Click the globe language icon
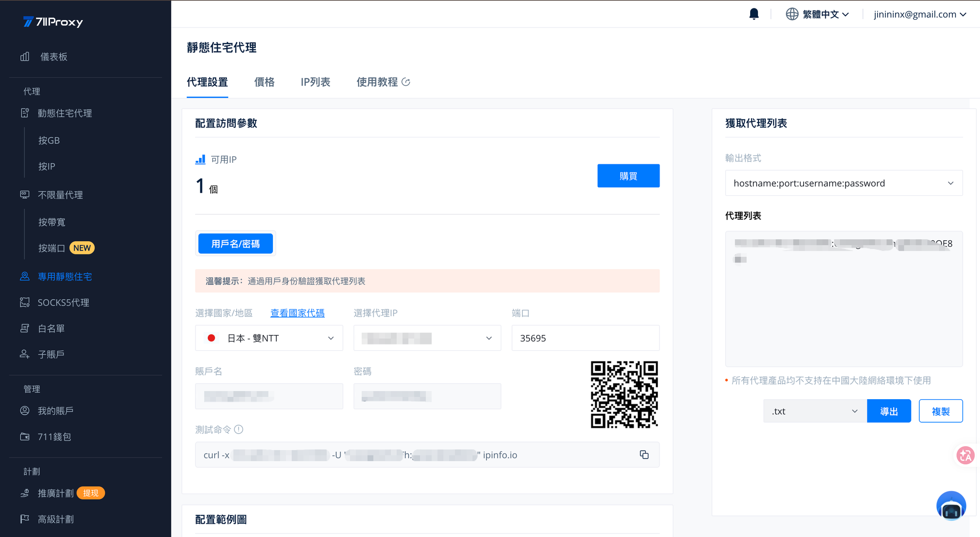Viewport: 980px width, 537px height. point(792,14)
